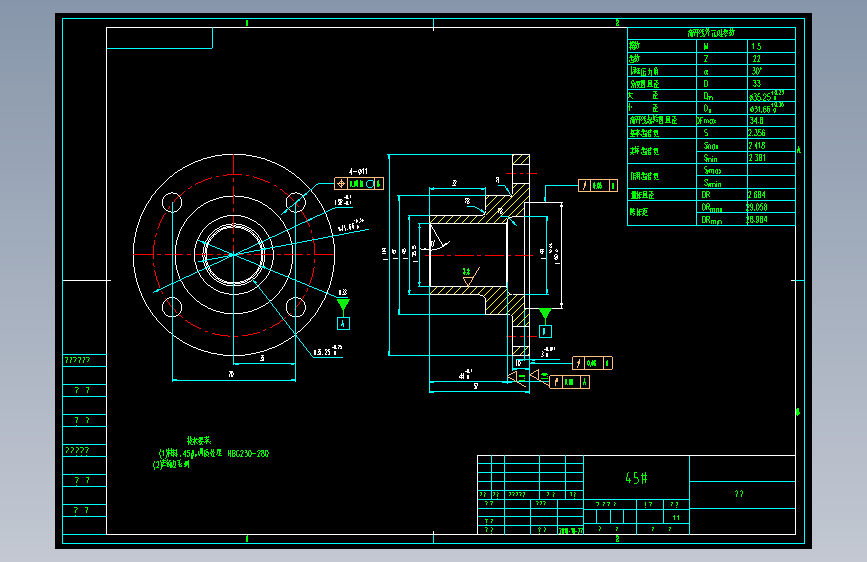The height and width of the screenshot is (562, 867).
Task: Select the DRmax value 29.058 cell
Action: (x=771, y=207)
